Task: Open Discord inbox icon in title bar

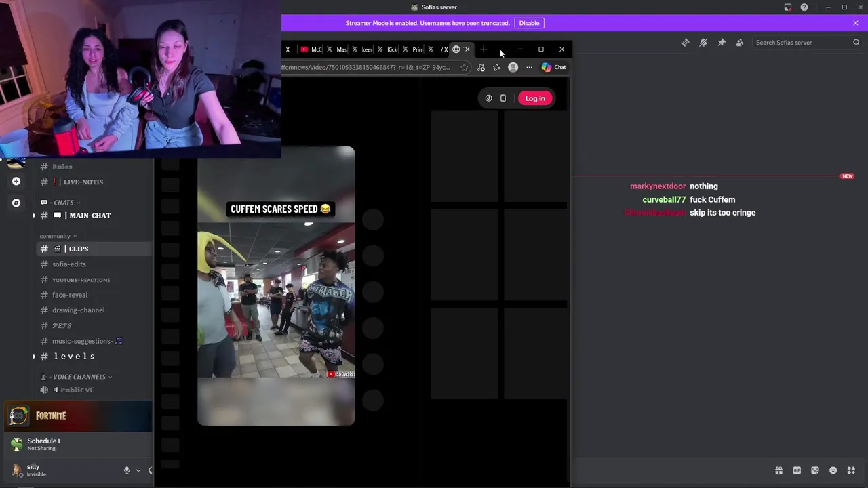Action: coord(788,7)
